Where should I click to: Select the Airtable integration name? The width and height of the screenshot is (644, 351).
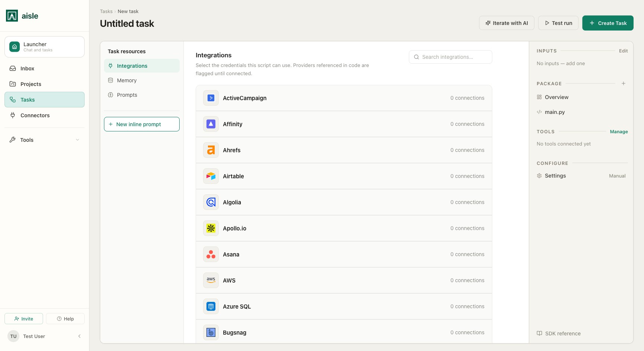[233, 176]
